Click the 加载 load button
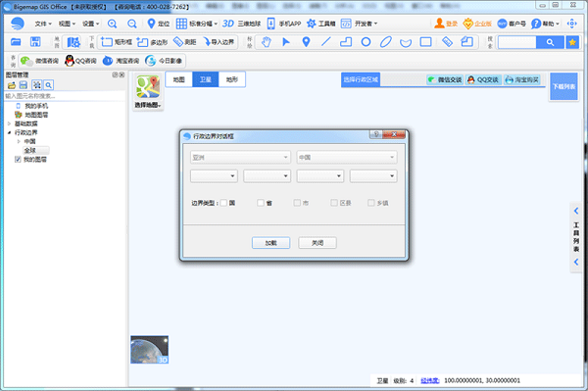Image resolution: width=588 pixels, height=391 pixels. [270, 243]
